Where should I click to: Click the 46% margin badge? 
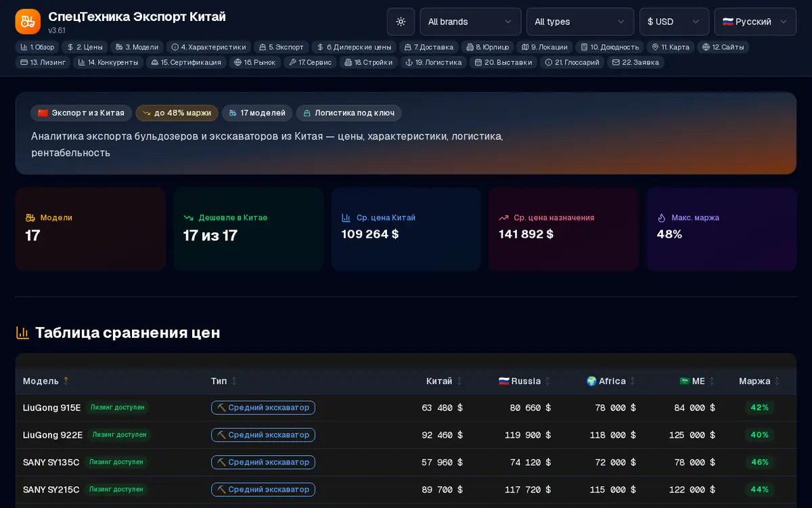tap(760, 462)
